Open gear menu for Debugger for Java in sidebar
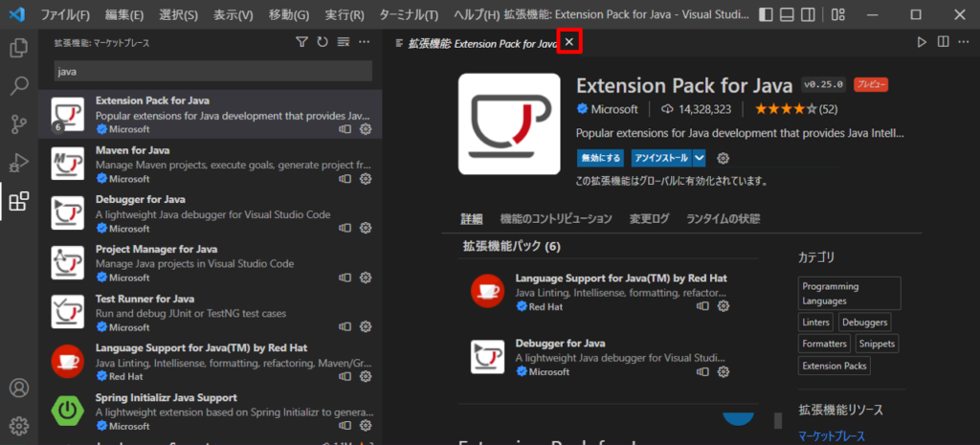980x445 pixels. (x=366, y=228)
